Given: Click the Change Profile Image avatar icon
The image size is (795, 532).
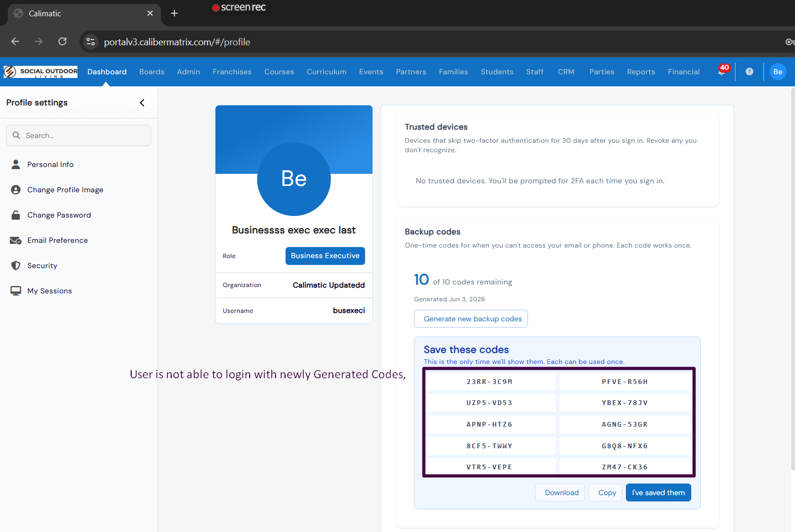Looking at the screenshot, I should [16, 190].
